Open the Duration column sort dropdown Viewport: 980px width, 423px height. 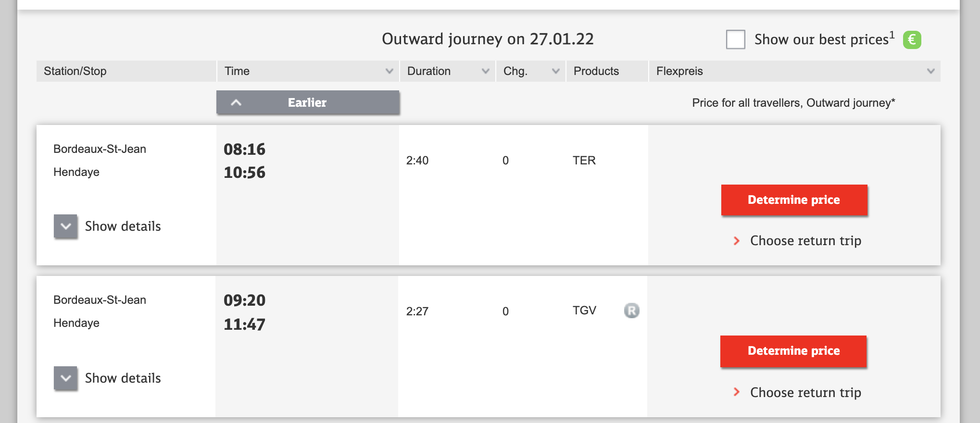coord(485,71)
